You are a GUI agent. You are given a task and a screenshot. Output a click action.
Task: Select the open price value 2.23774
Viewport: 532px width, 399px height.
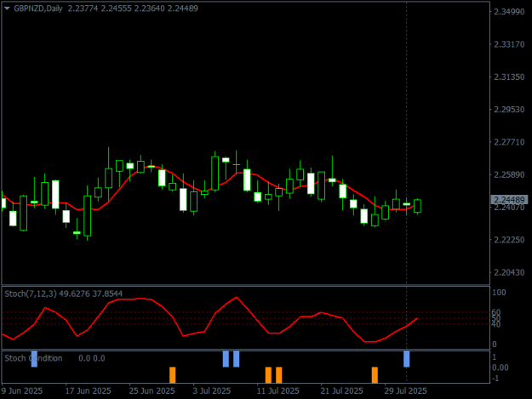pos(83,9)
